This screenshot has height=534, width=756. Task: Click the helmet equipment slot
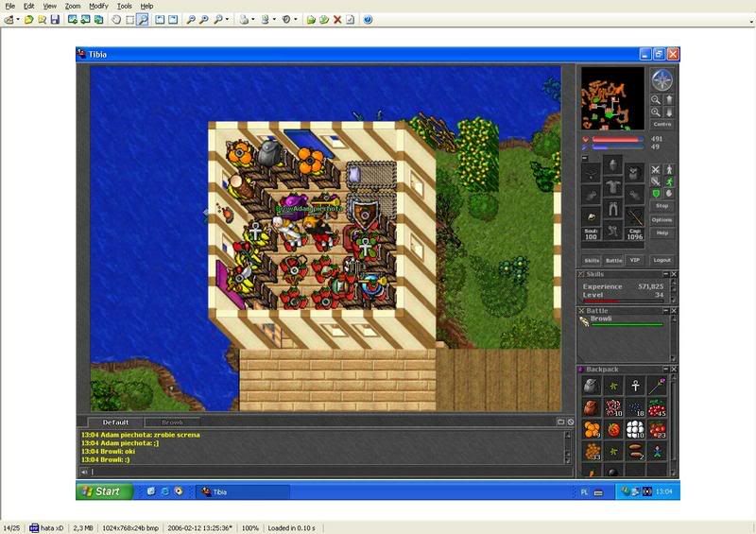(x=612, y=165)
